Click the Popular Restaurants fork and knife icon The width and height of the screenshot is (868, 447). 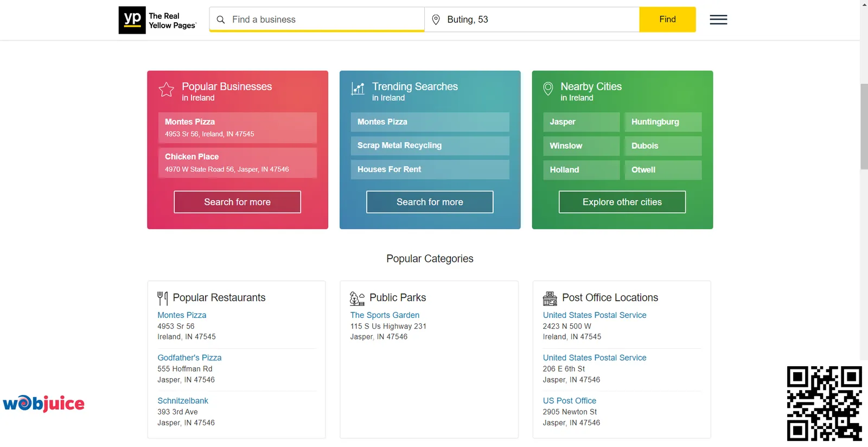162,298
